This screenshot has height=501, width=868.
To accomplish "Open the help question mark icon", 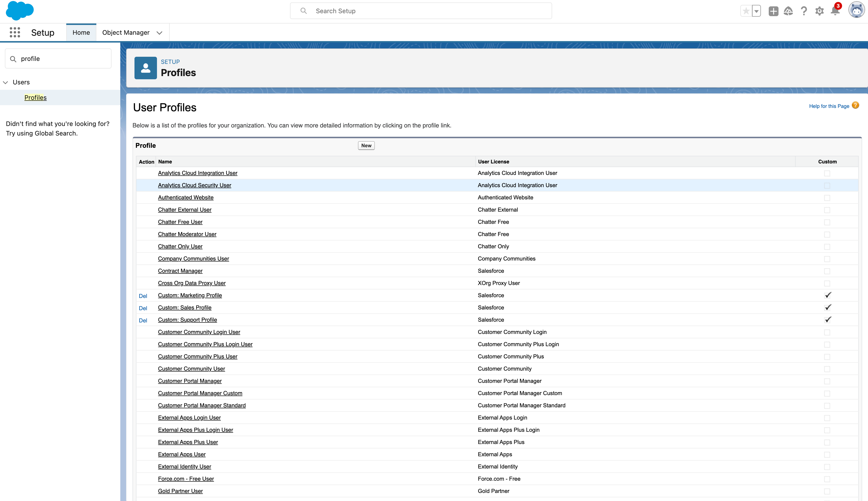I will (804, 11).
